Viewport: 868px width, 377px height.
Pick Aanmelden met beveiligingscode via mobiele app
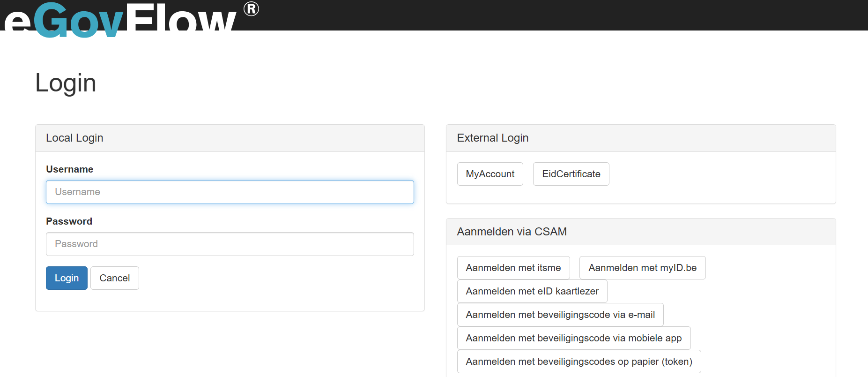pos(574,338)
